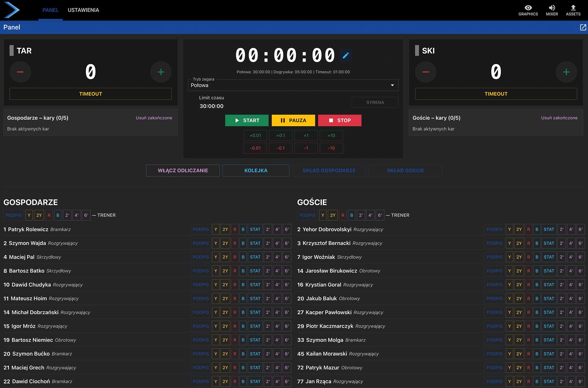
Task: Click the Limit czasu 30:00:00 field
Action: coord(211,106)
